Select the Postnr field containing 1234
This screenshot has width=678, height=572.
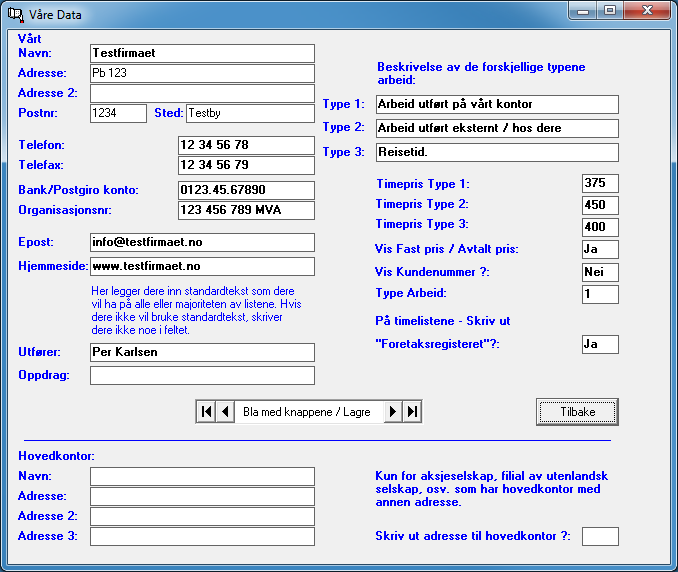point(118,113)
